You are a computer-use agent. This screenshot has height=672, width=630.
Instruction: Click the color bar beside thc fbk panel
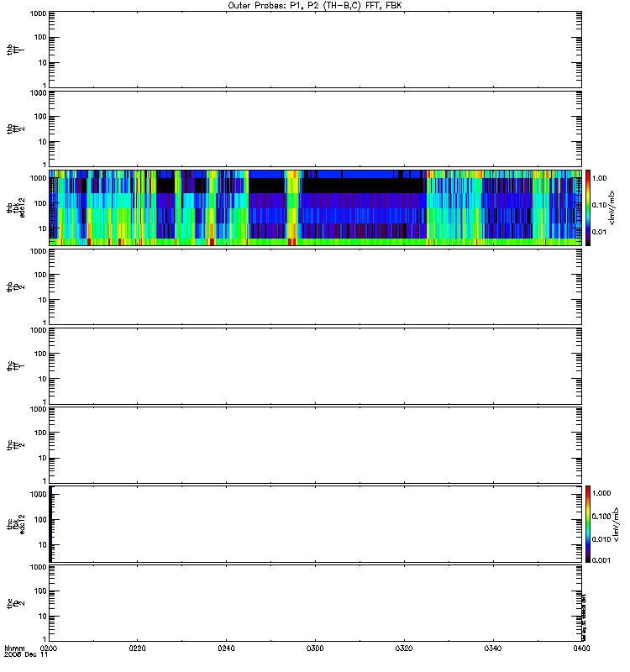[x=588, y=524]
